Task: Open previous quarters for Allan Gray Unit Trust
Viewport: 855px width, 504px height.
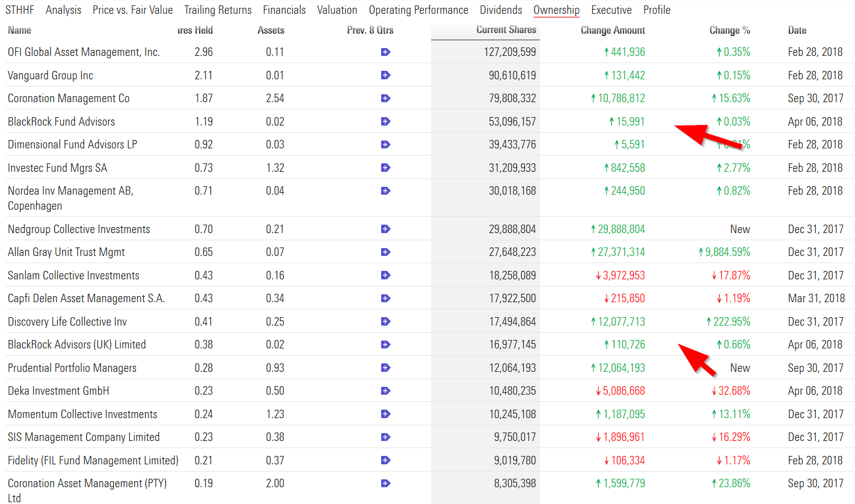Action: coord(386,252)
